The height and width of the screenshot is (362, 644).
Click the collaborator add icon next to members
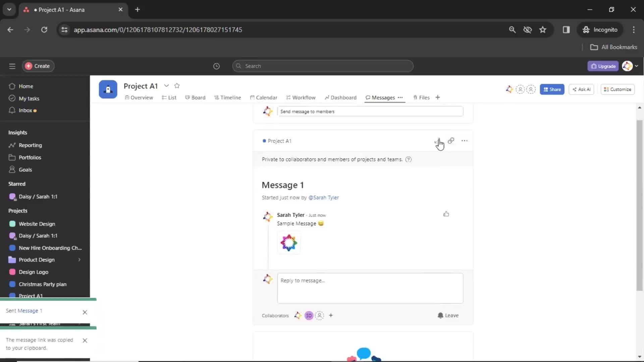(331, 315)
